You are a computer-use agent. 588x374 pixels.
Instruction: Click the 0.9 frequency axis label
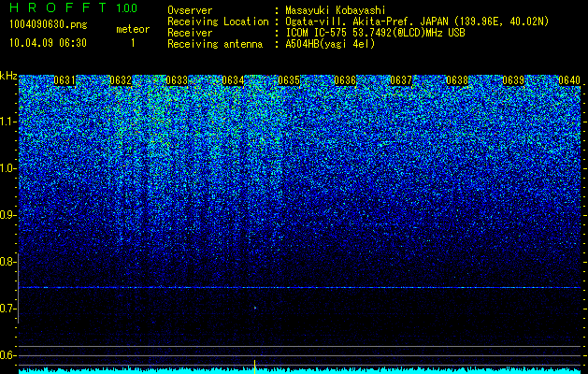point(8,215)
